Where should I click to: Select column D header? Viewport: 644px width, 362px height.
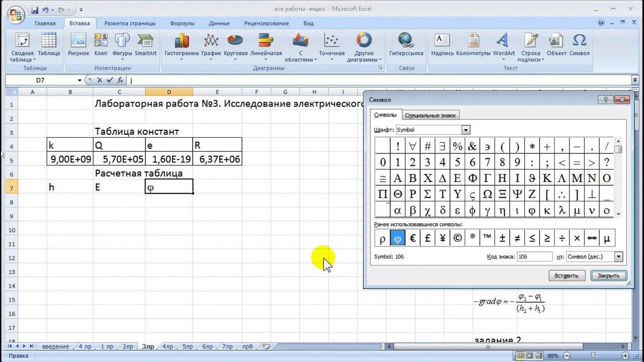coord(169,92)
